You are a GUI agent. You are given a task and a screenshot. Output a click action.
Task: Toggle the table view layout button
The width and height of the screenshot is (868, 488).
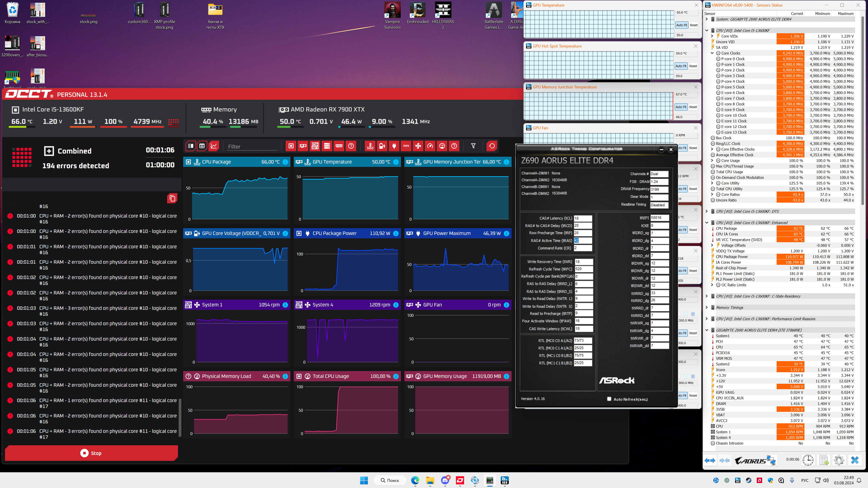point(202,146)
